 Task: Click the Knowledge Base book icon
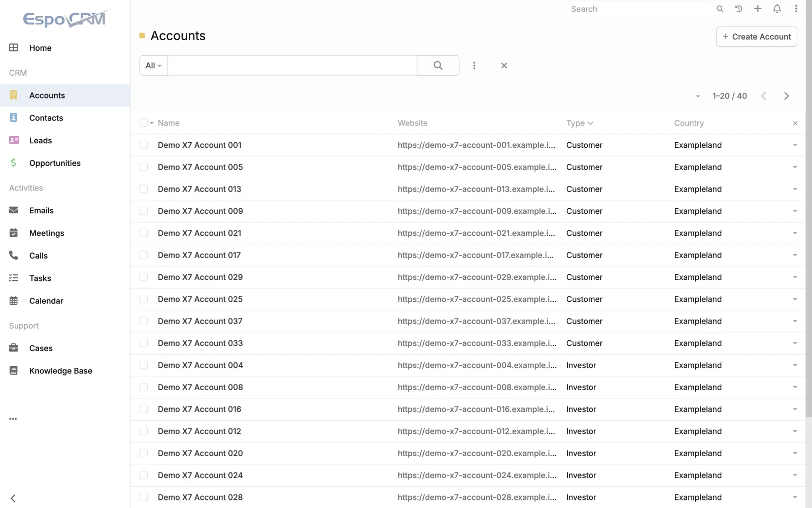[14, 371]
